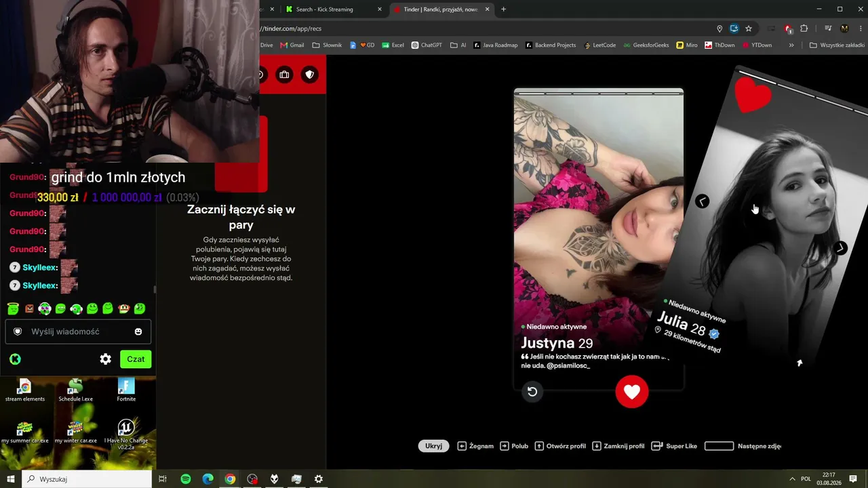Viewport: 868px width, 488px height.
Task: Click the rewind undo circular arrow
Action: pyautogui.click(x=532, y=391)
